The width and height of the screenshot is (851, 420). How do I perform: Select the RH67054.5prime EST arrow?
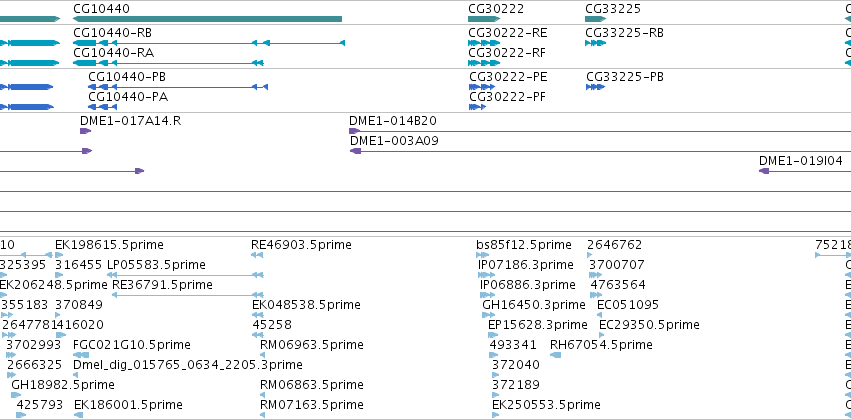(x=555, y=355)
